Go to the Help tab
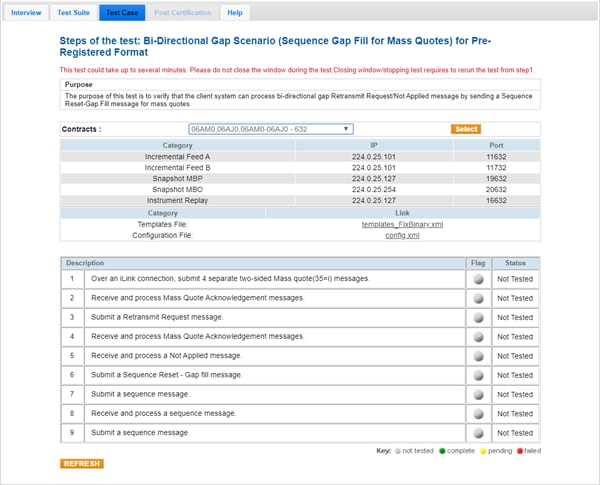 235,13
